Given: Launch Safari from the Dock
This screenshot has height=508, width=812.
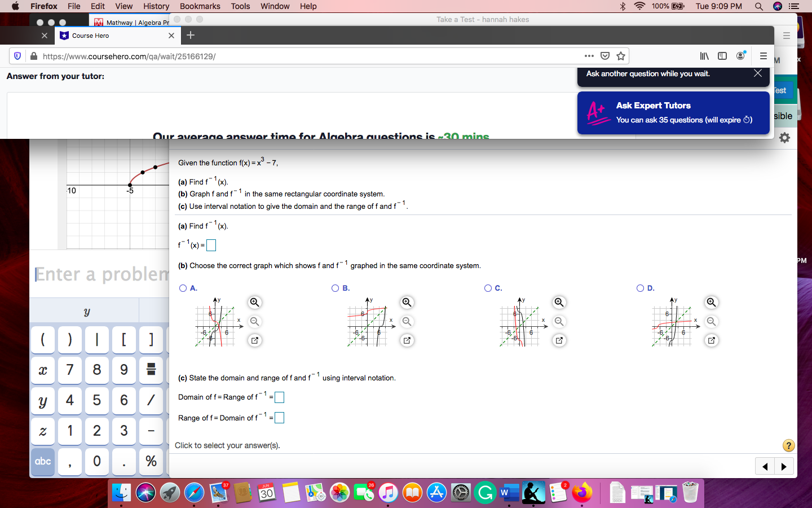Looking at the screenshot, I should (194, 493).
